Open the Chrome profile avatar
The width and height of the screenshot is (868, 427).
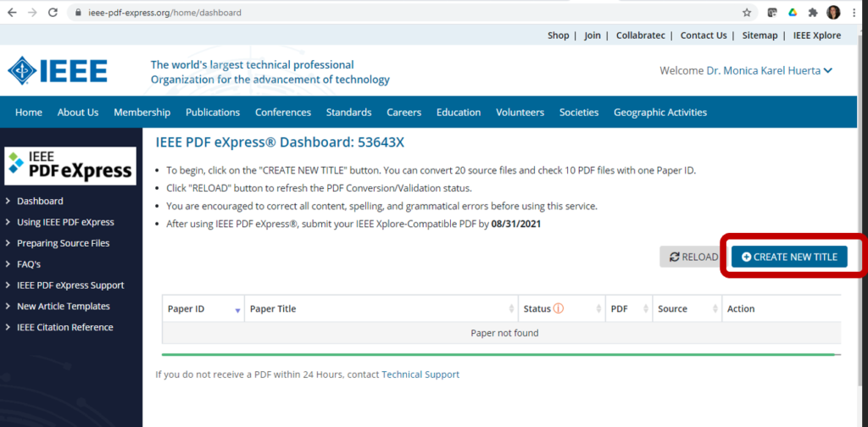833,12
